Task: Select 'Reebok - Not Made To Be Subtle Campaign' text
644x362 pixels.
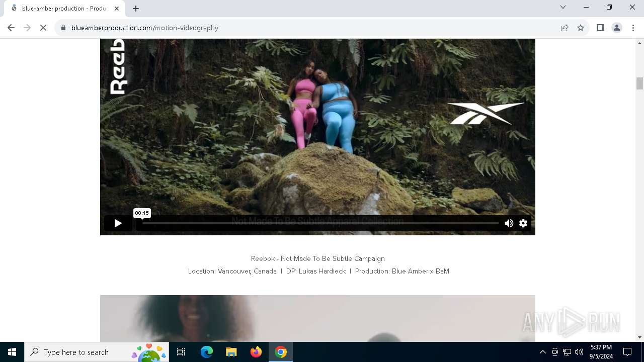Action: pyautogui.click(x=318, y=258)
